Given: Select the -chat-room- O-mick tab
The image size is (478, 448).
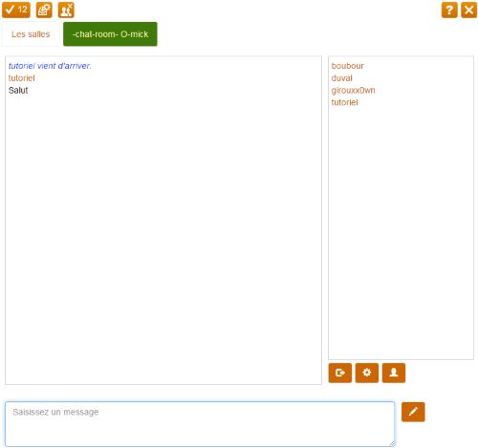Looking at the screenshot, I should point(110,34).
